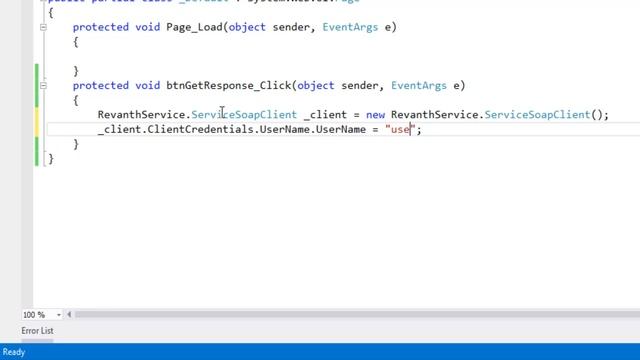Click the left arrow of horizontal scrollbar
640x360 pixels.
point(69,314)
